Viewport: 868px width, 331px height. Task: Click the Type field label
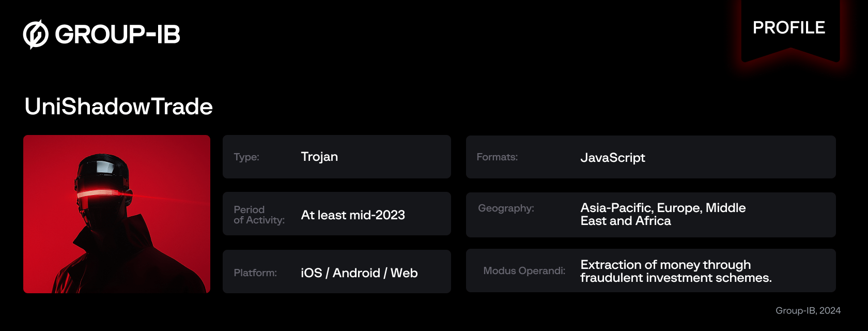[246, 157]
